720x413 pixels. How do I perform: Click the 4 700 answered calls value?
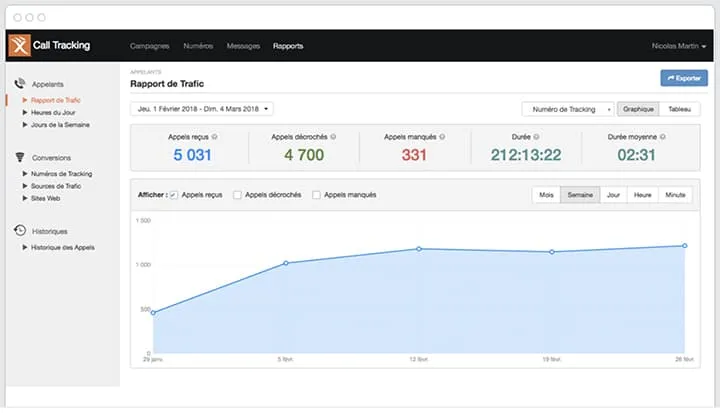[x=304, y=155]
